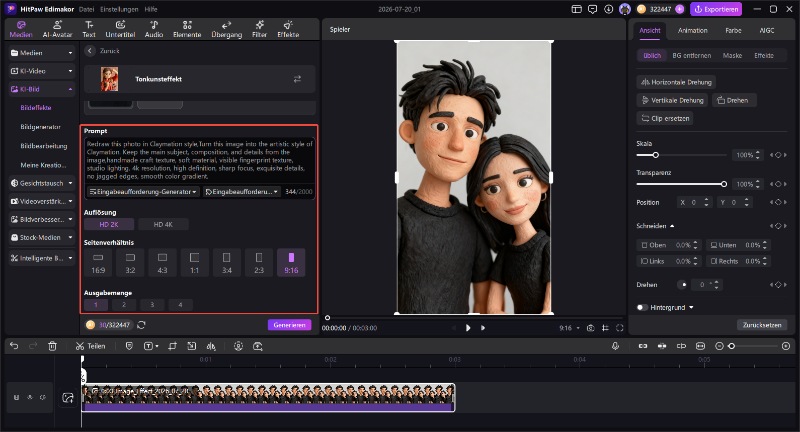Open the Elemente panel
This screenshot has height=432, width=800.
(x=187, y=29)
